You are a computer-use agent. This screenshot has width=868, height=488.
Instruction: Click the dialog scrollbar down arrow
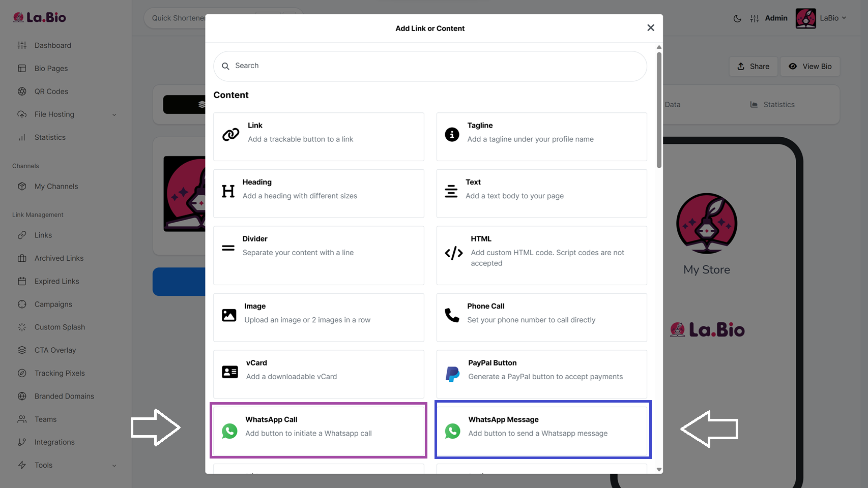pyautogui.click(x=659, y=470)
